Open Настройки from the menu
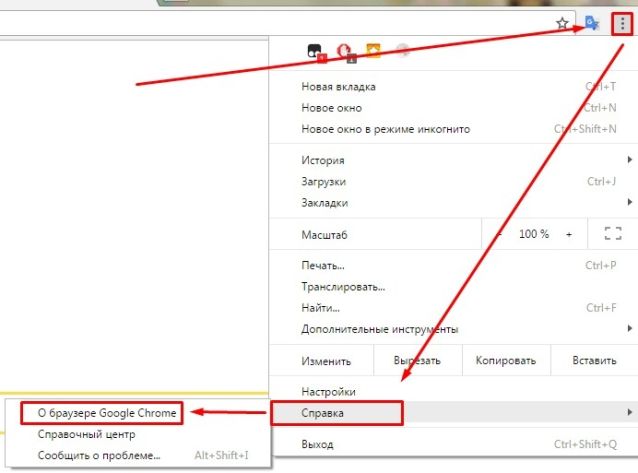This screenshot has height=473, width=638. coord(453,392)
